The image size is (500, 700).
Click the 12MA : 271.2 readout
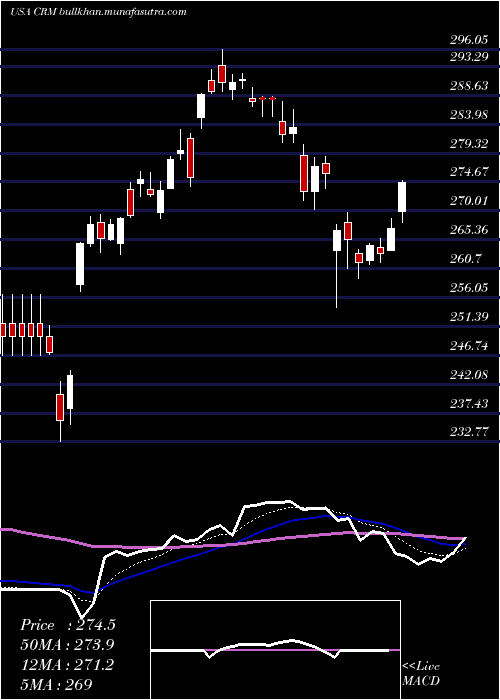coord(67,665)
